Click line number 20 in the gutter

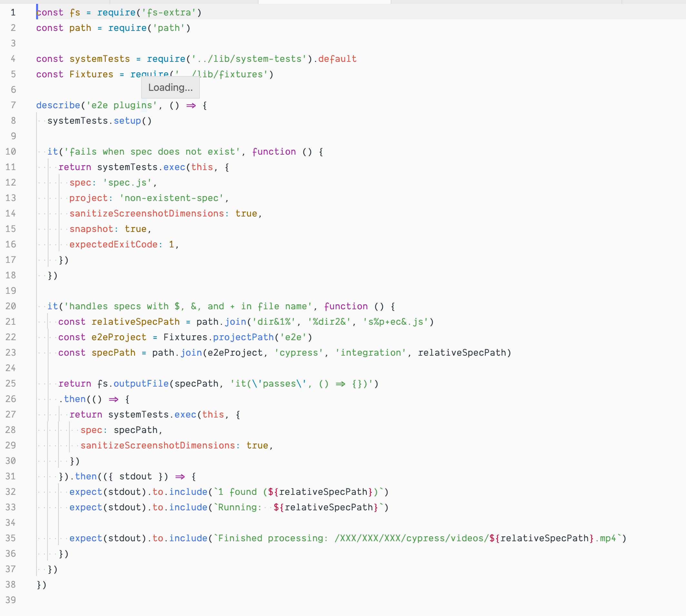click(11, 306)
